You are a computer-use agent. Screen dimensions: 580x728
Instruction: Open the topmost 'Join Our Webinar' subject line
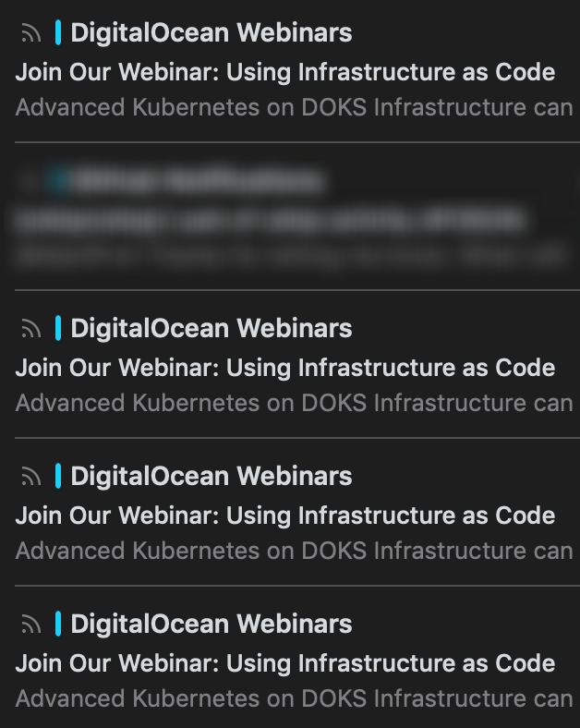[285, 72]
